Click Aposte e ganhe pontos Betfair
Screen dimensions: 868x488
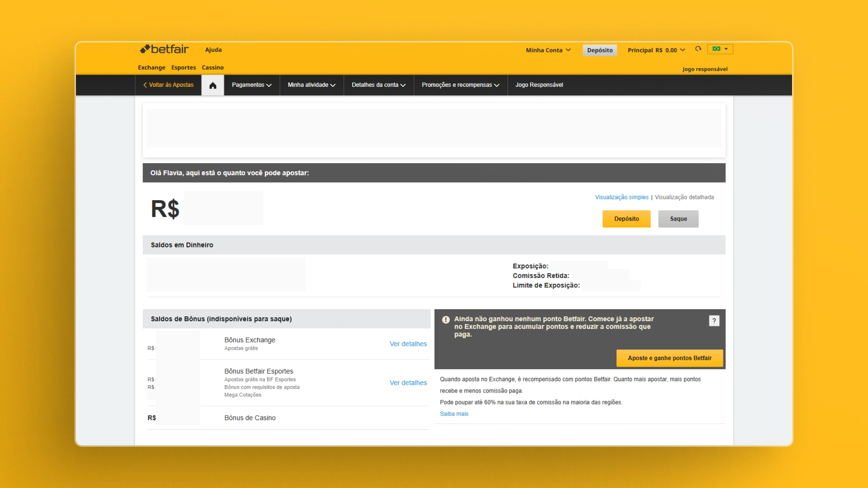(x=669, y=358)
